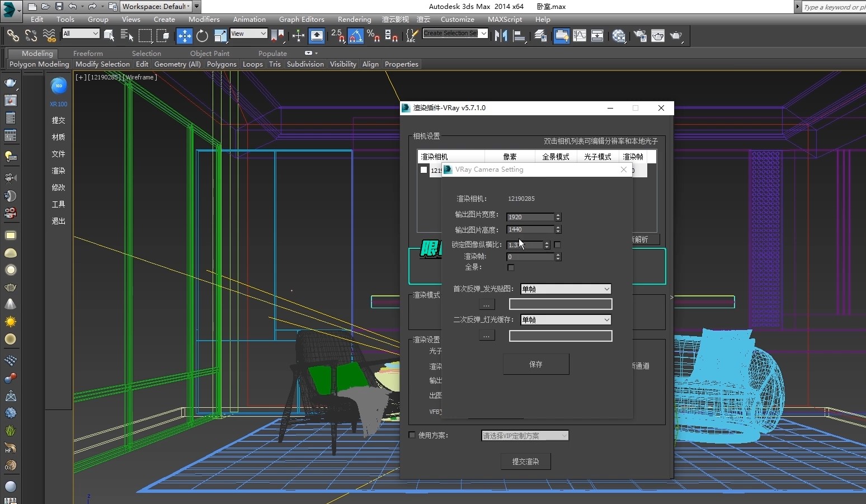Open the Rendering menu
Screen dimensions: 866x504
pyautogui.click(x=354, y=19)
